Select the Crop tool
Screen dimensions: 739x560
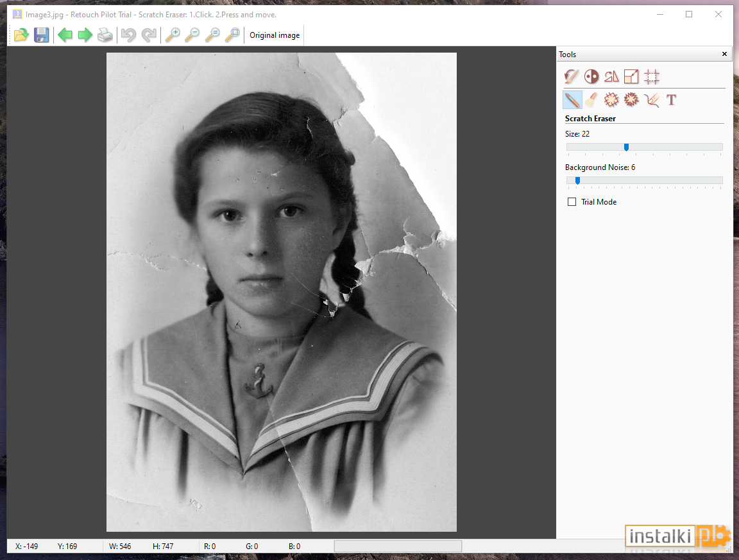pyautogui.click(x=651, y=76)
